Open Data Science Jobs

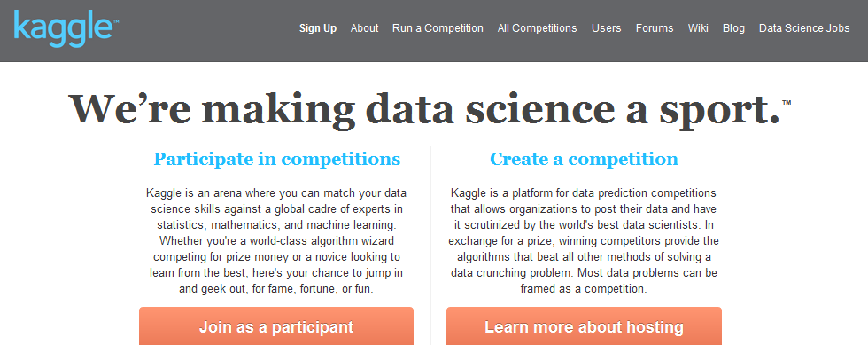point(804,28)
